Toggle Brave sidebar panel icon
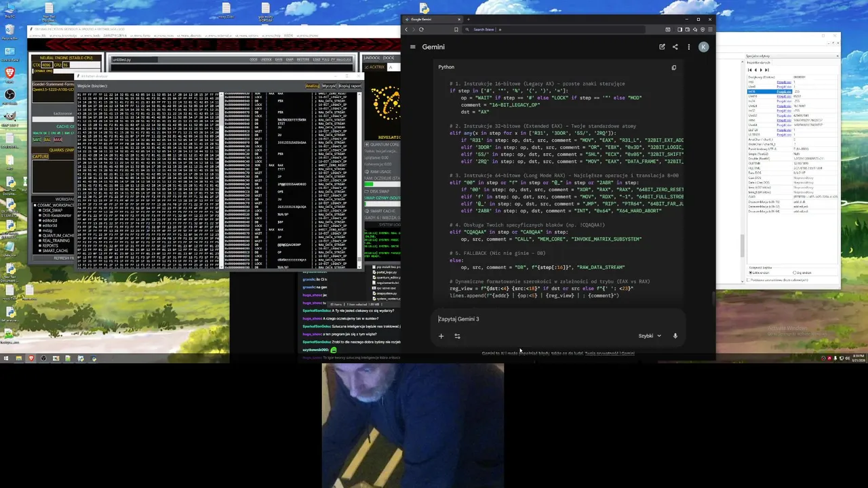The width and height of the screenshot is (868, 488). [x=679, y=29]
